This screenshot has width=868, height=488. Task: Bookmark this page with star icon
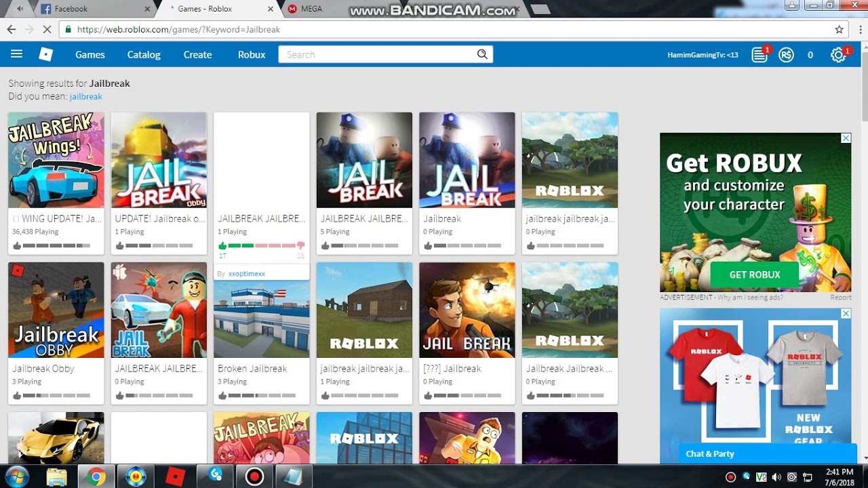coord(839,29)
